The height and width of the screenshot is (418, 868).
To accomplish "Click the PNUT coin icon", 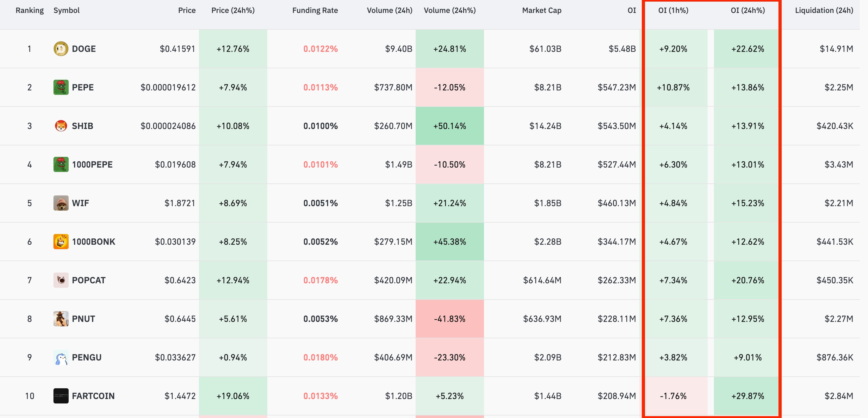I will click(x=61, y=319).
